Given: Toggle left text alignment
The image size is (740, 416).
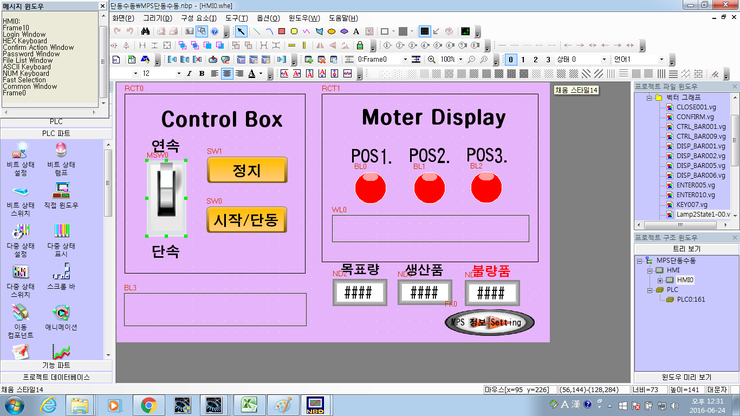Looking at the screenshot, I should (215, 74).
